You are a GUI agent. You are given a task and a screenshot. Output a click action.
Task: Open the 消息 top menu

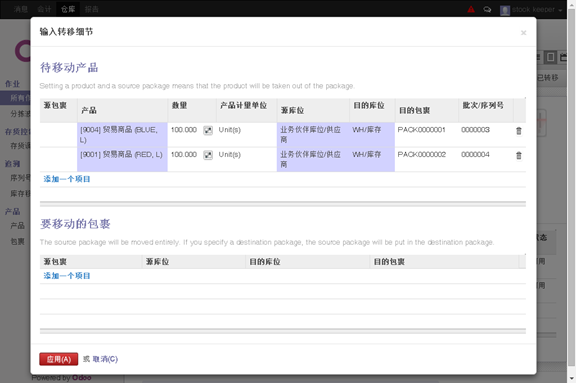tap(21, 9)
